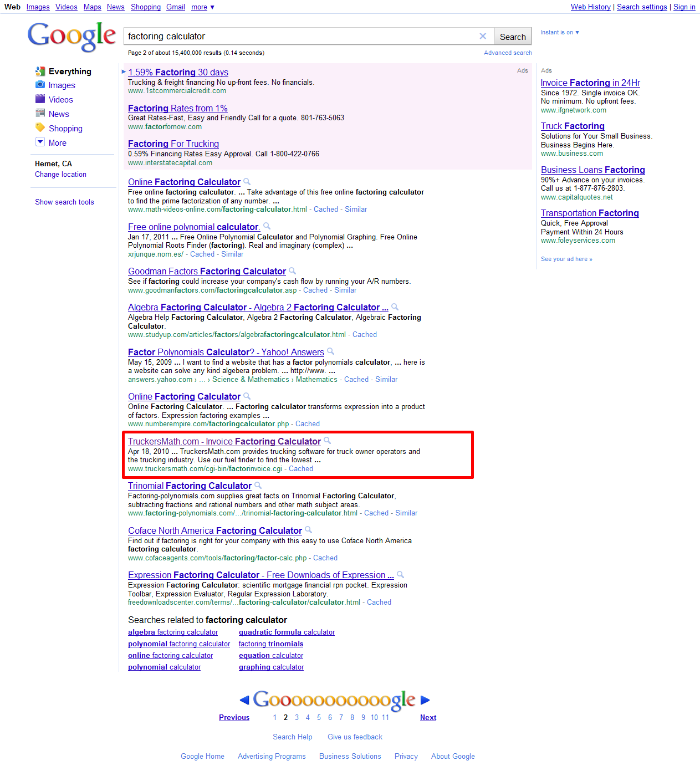The image size is (700, 771).
Task: Open the Videos tab in top bar
Action: coord(66,7)
